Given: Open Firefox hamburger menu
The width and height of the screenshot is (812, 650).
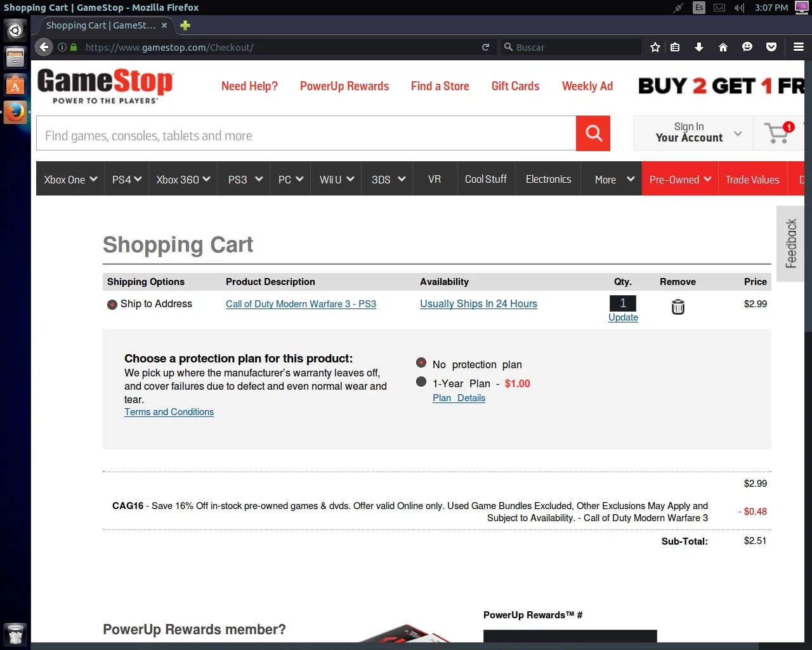Looking at the screenshot, I should [799, 47].
